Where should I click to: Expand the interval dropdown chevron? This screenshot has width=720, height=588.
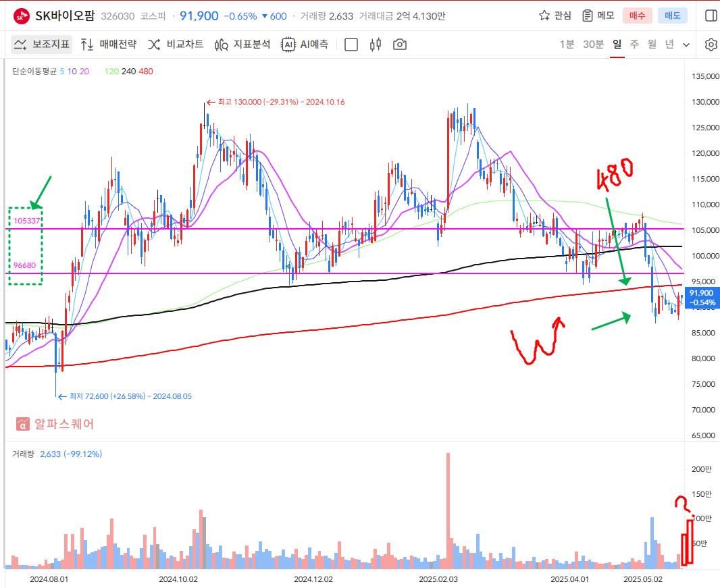pos(686,45)
